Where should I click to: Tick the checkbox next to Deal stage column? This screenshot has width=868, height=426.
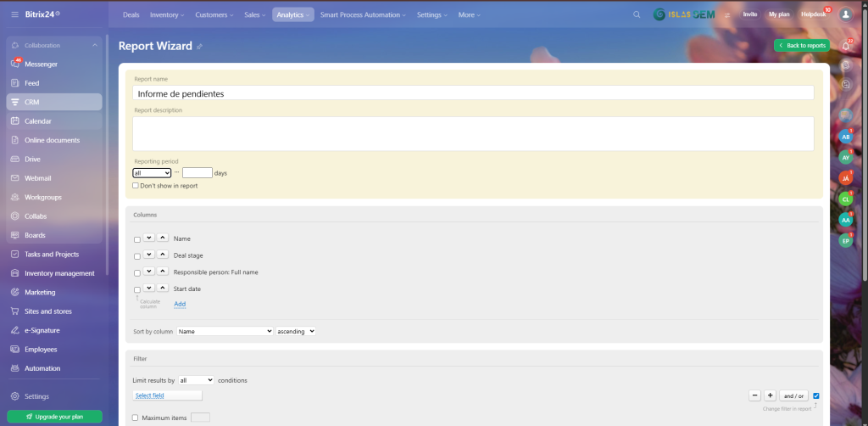pos(137,256)
